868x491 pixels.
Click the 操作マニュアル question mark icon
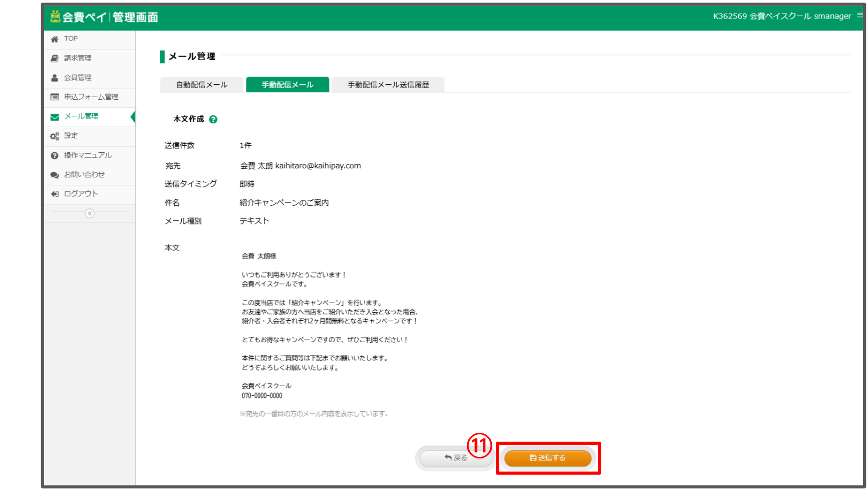coord(55,155)
